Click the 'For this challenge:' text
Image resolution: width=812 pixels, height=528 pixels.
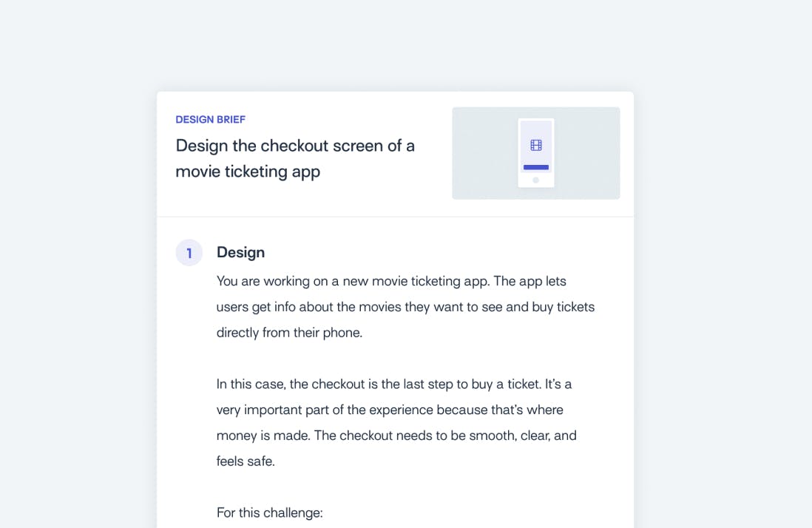point(270,512)
